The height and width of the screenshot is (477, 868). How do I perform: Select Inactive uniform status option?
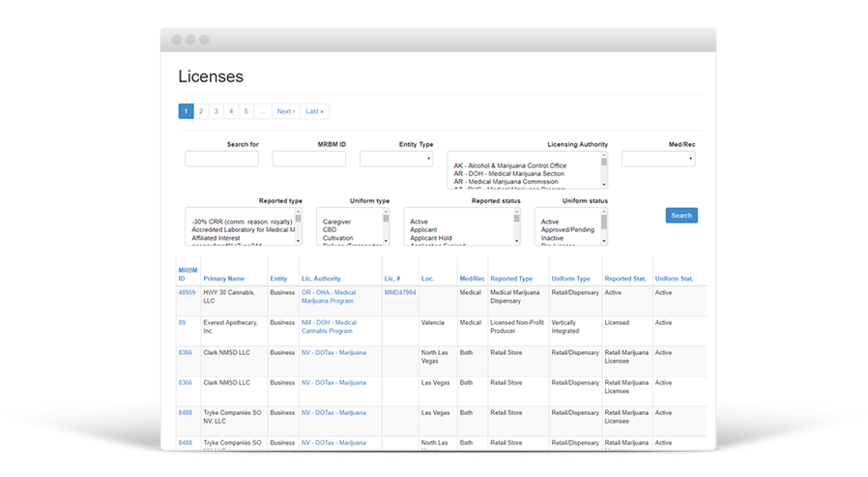(552, 238)
